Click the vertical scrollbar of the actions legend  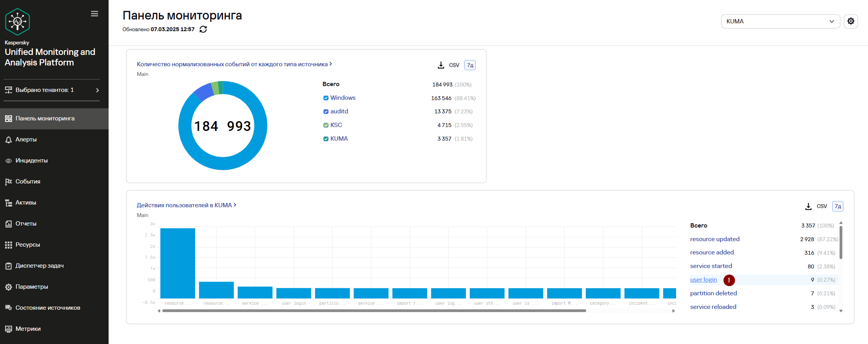[x=841, y=242]
